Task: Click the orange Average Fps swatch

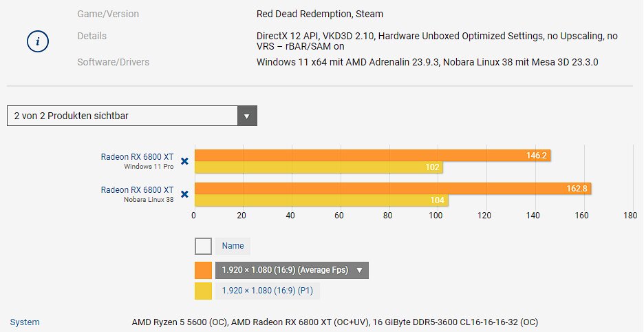Action: click(203, 270)
